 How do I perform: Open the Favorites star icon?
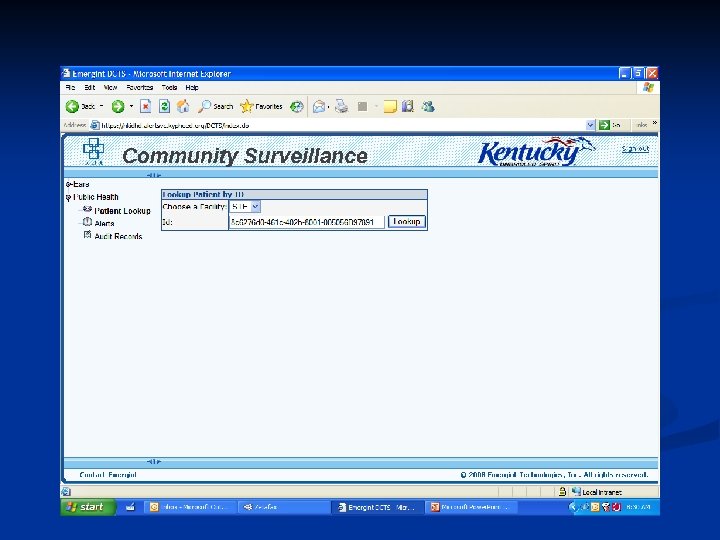[x=246, y=107]
